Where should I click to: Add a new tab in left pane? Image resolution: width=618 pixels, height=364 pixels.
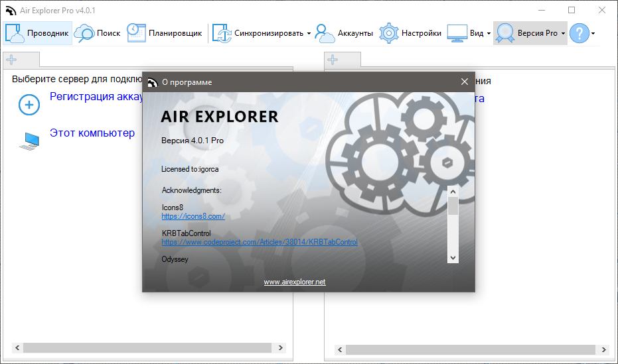[x=11, y=60]
